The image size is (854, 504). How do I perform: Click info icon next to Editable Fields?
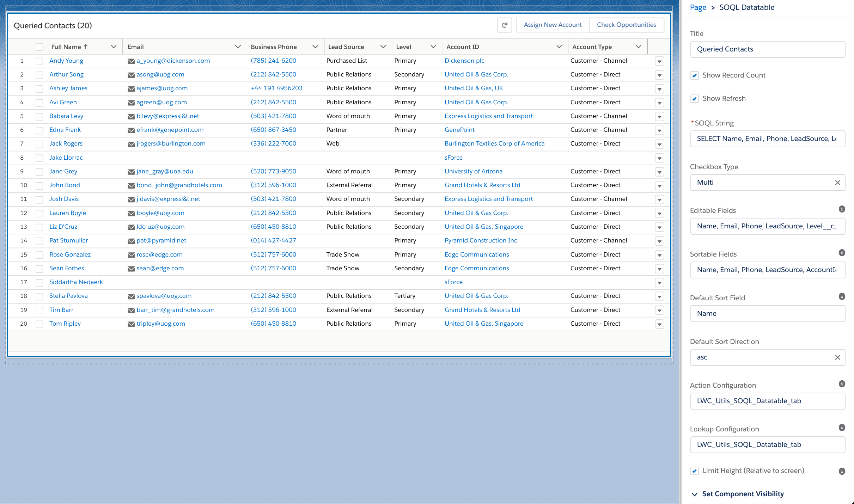point(842,209)
